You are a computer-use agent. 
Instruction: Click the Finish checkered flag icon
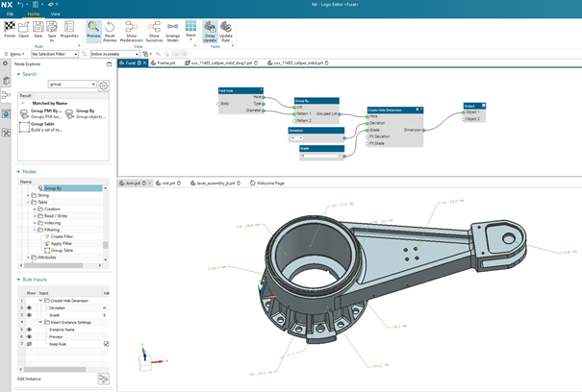(x=11, y=28)
